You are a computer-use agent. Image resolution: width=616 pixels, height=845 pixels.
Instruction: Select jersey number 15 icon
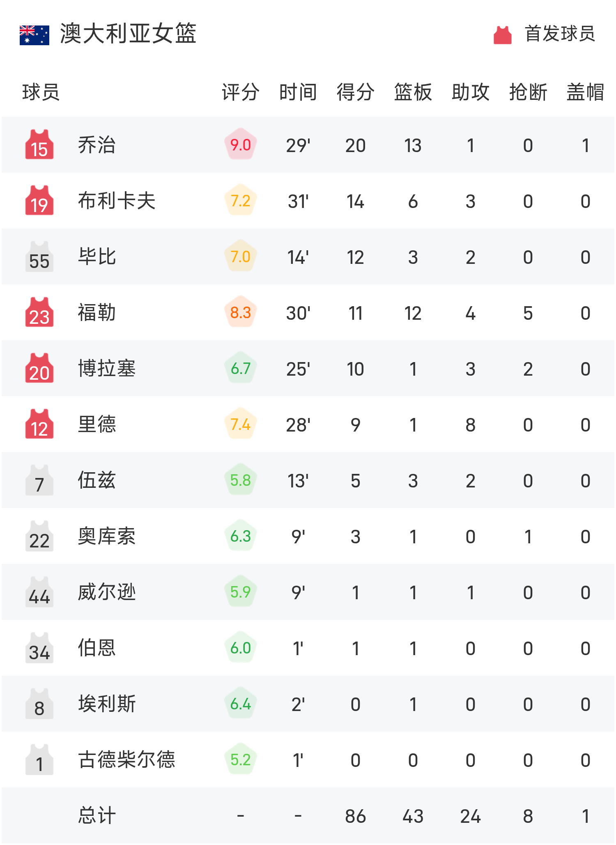pyautogui.click(x=39, y=145)
